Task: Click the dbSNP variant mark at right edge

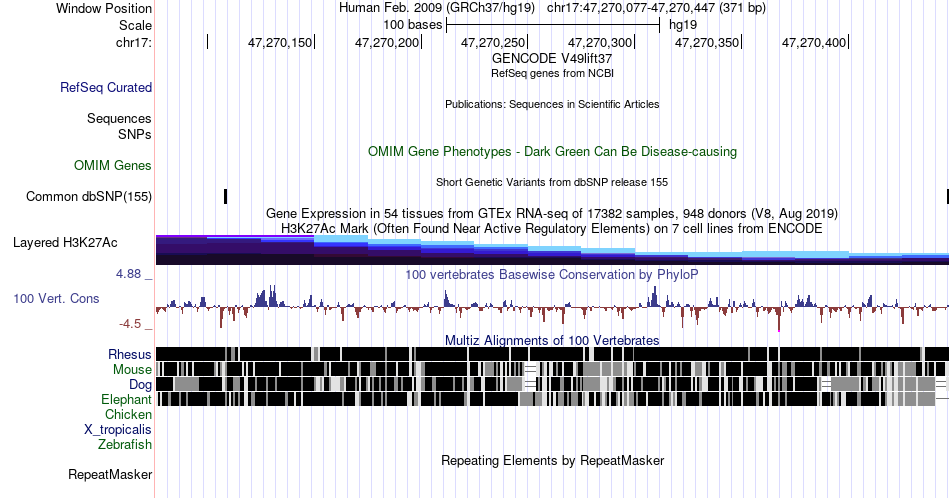Action: pos(948,196)
